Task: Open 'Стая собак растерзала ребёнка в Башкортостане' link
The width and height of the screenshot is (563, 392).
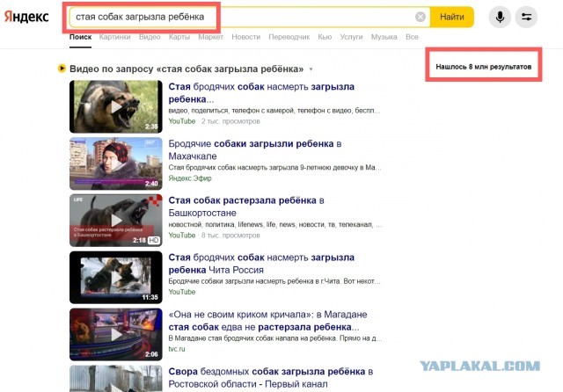Action: pyautogui.click(x=246, y=207)
